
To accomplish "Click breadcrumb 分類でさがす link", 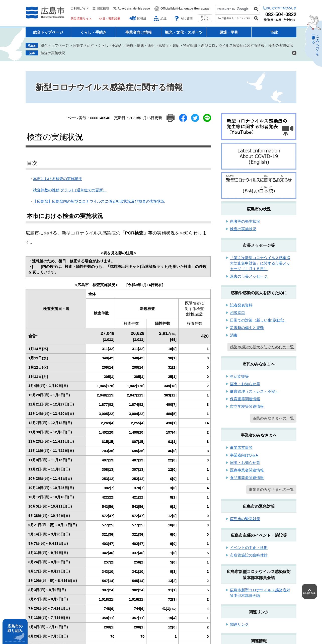I will pos(83,45).
